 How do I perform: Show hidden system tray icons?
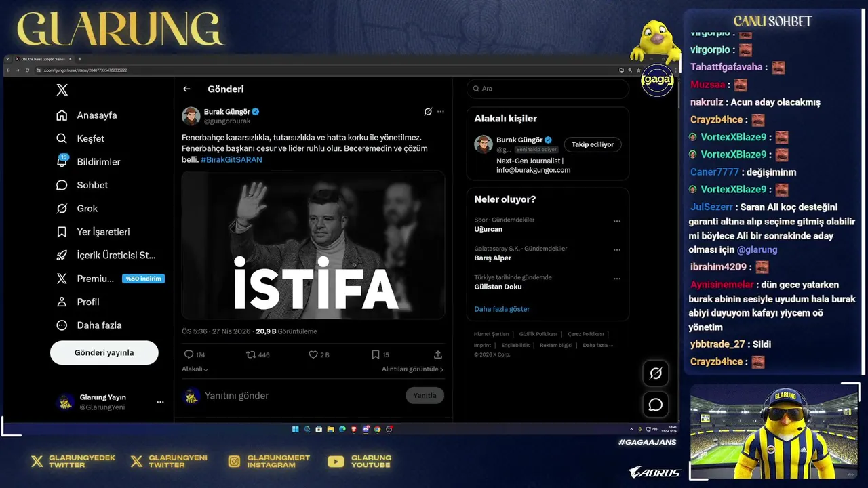(631, 429)
